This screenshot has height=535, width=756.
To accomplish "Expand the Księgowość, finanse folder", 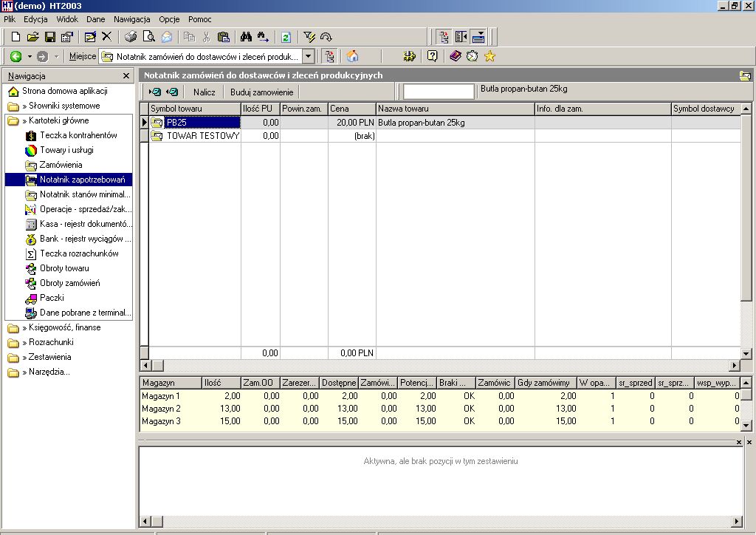I will coord(54,327).
